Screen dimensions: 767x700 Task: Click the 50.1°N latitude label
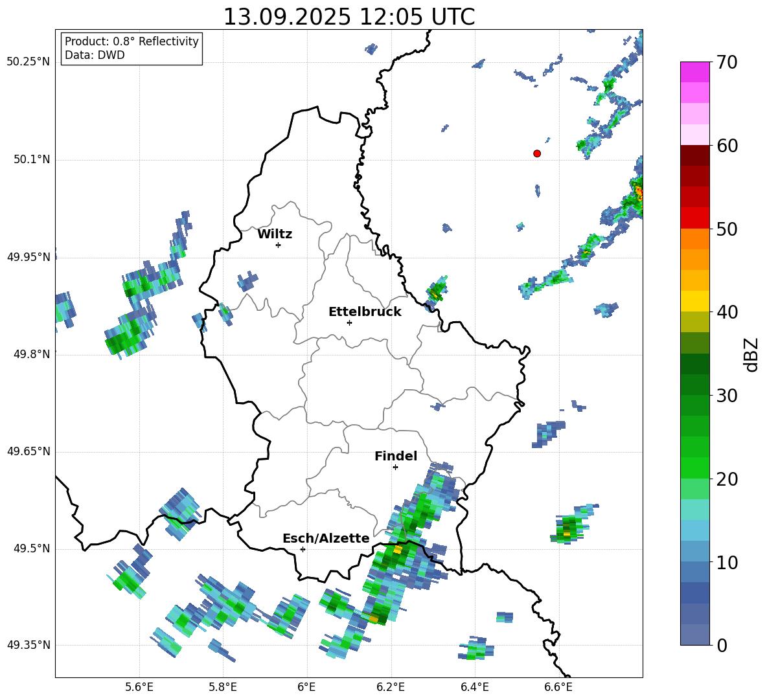pyautogui.click(x=31, y=160)
